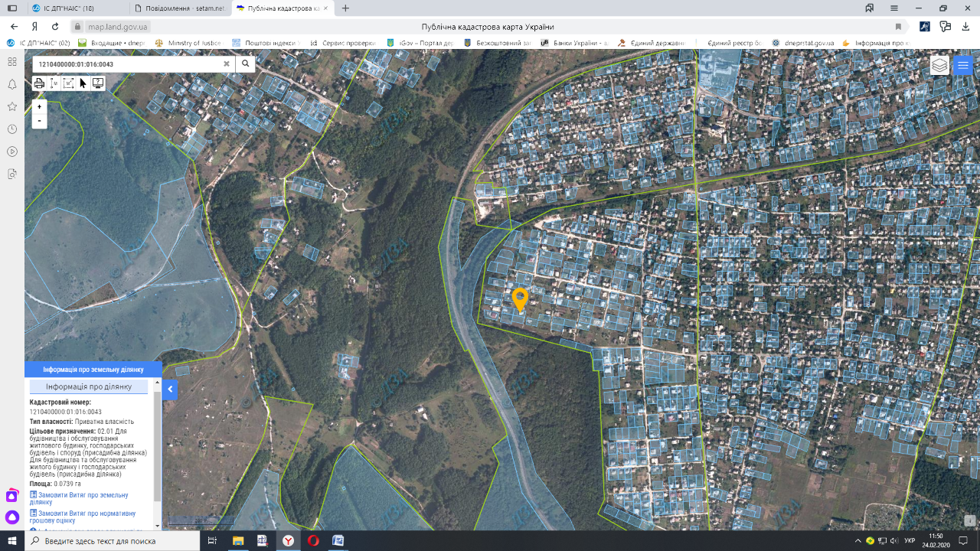Image resolution: width=980 pixels, height=551 pixels.
Task: Click the Yandex Я home button
Action: coord(34,26)
